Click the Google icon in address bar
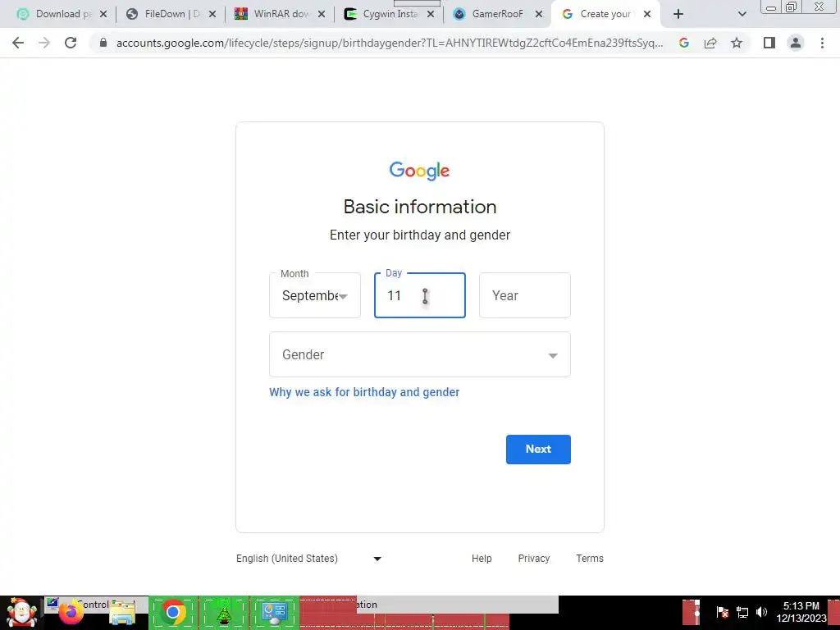840x630 pixels. pyautogui.click(x=683, y=43)
